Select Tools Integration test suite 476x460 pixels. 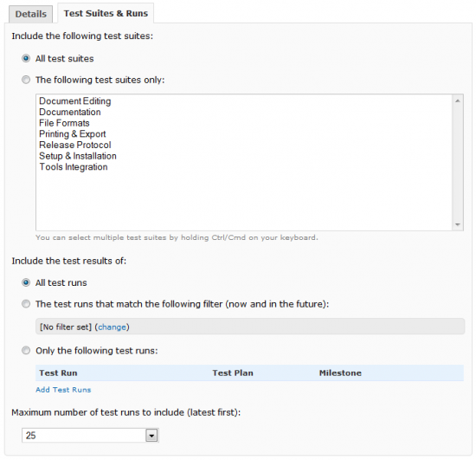coord(74,167)
